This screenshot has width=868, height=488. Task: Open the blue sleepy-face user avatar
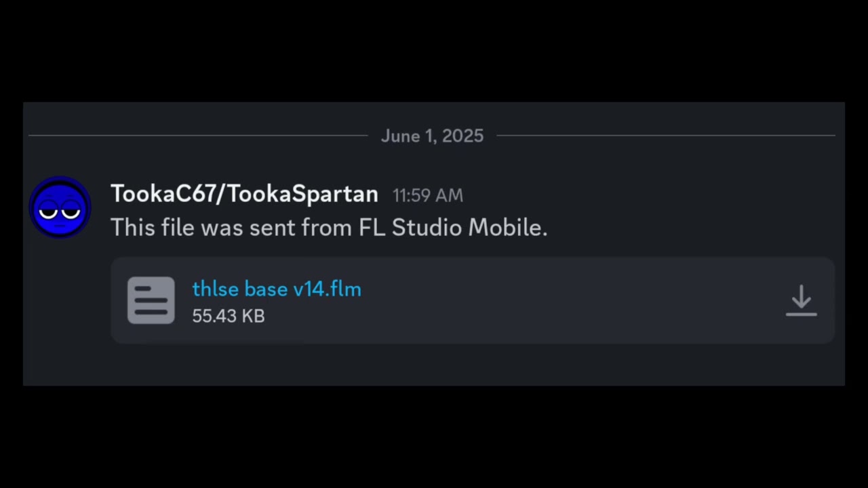coord(60,207)
